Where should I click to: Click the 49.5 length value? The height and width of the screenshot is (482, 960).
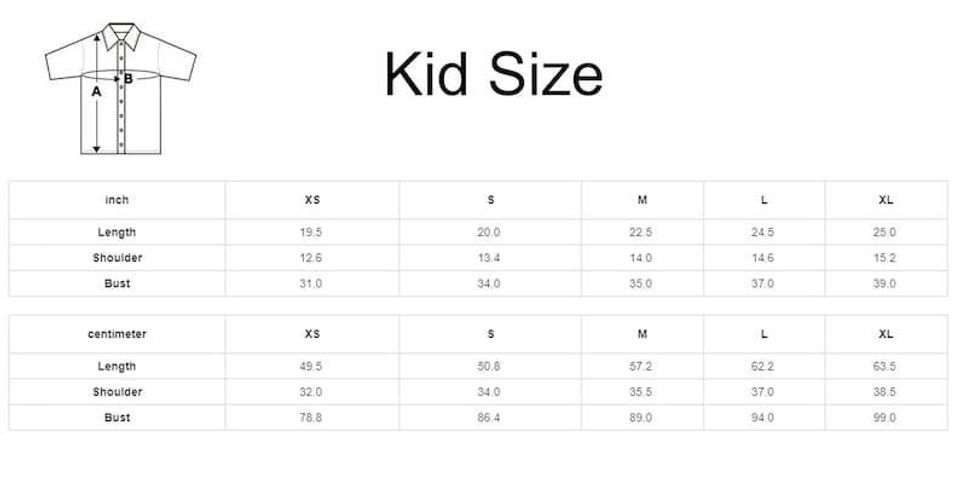pos(312,366)
